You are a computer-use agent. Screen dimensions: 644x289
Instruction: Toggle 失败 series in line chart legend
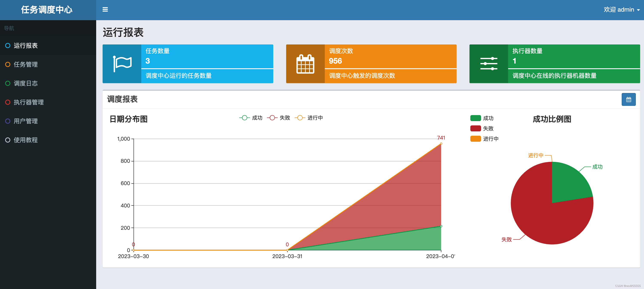[278, 118]
